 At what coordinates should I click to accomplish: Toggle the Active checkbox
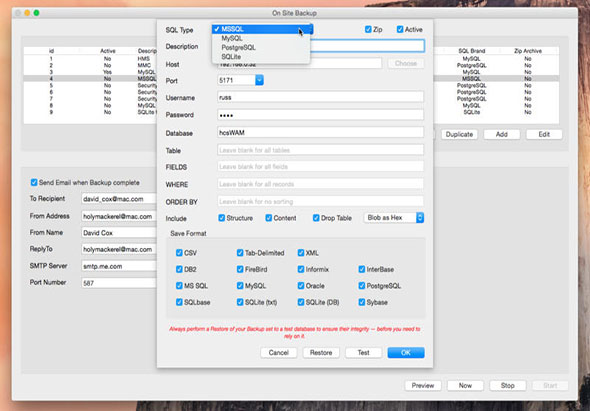tap(400, 29)
